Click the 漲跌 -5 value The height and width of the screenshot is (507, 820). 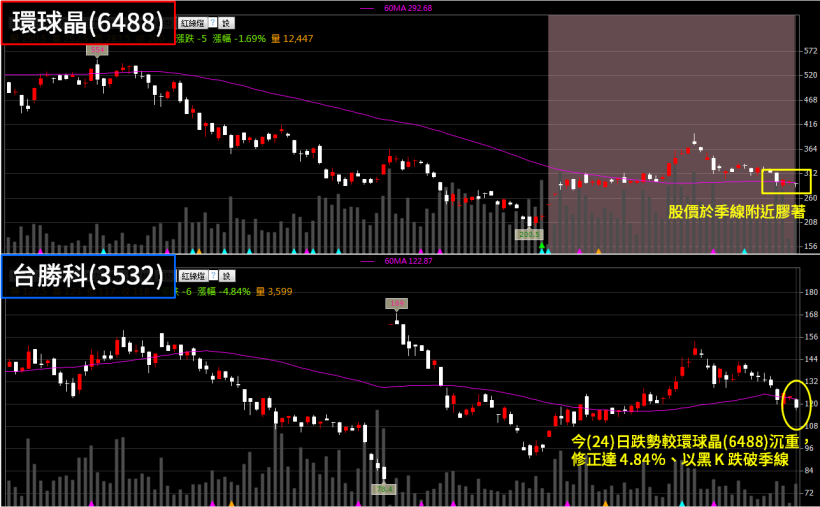pos(192,38)
